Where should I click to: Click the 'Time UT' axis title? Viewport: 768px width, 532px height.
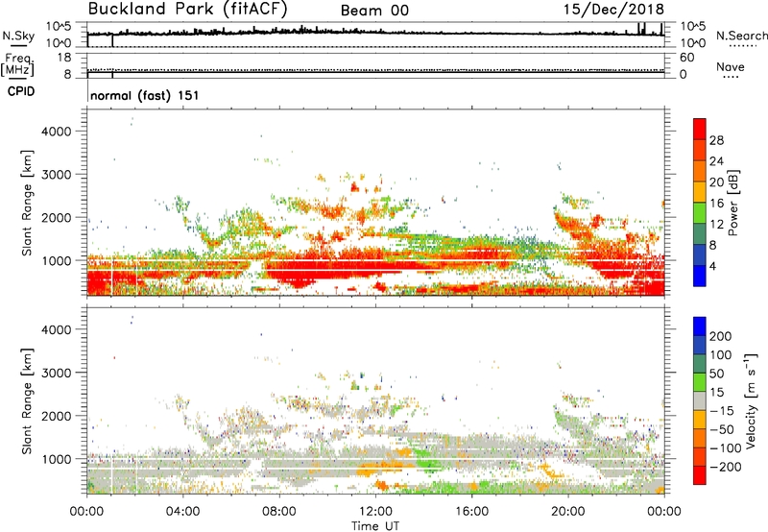tap(375, 526)
